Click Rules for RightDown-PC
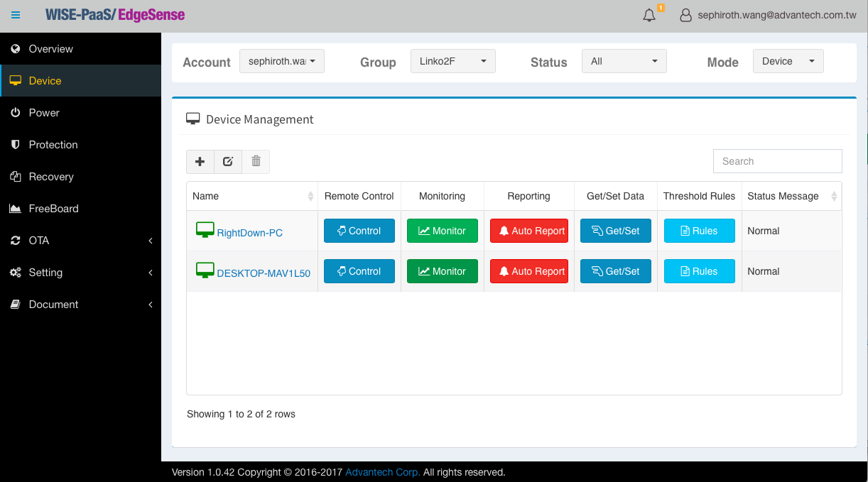 [700, 231]
